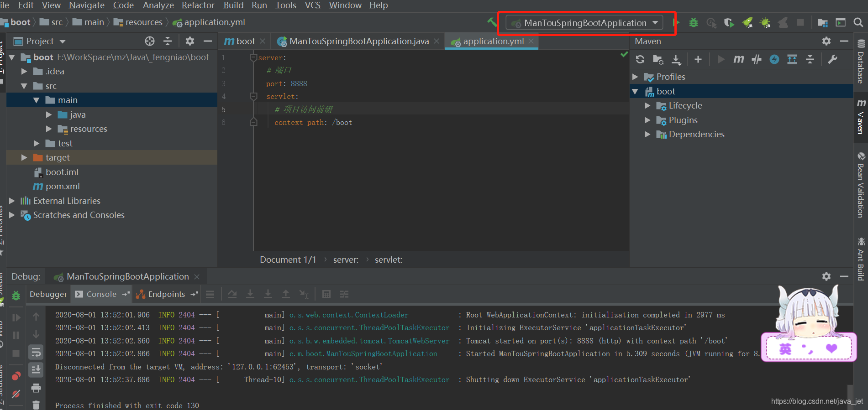Expand Maven Dependencies node
The width and height of the screenshot is (868, 410).
tap(647, 134)
